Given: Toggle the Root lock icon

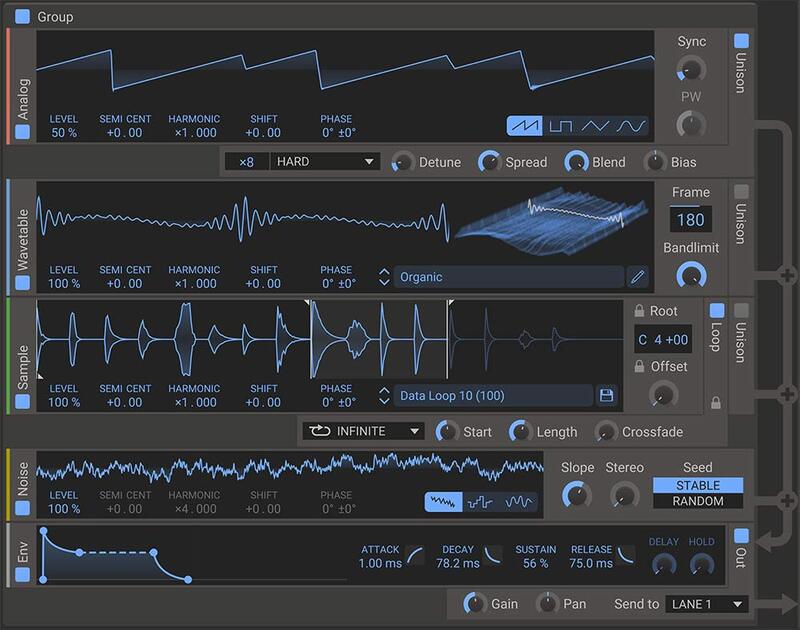Looking at the screenshot, I should tap(640, 311).
